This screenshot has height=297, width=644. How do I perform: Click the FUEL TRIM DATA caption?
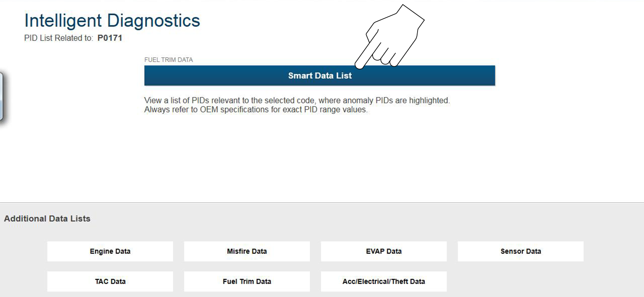click(x=168, y=60)
